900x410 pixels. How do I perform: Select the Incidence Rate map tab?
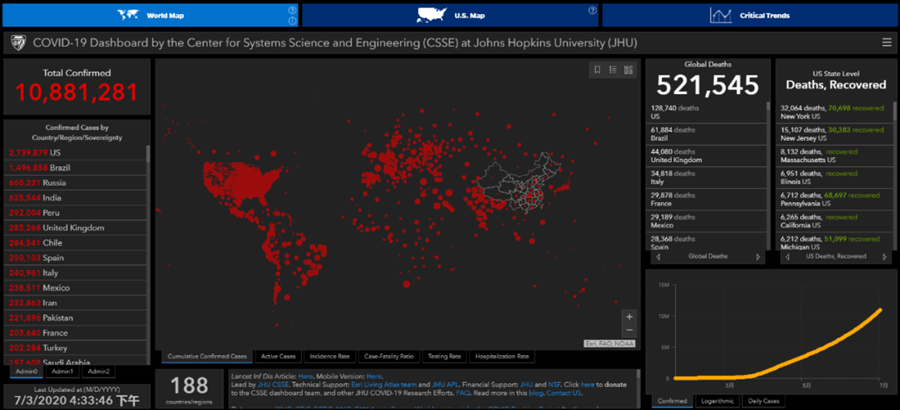click(x=329, y=357)
